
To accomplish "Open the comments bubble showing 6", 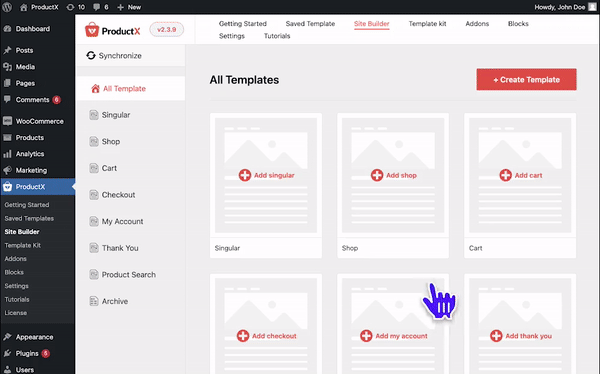I will pyautogui.click(x=101, y=7).
